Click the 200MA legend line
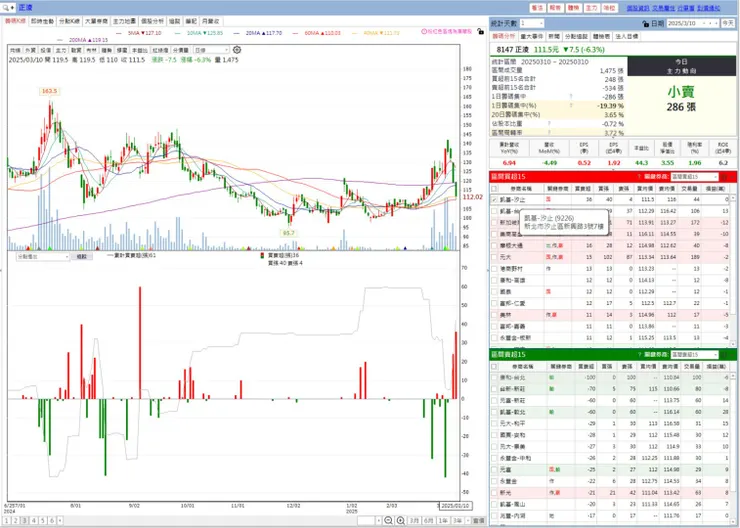The image size is (740, 528). coord(83,40)
